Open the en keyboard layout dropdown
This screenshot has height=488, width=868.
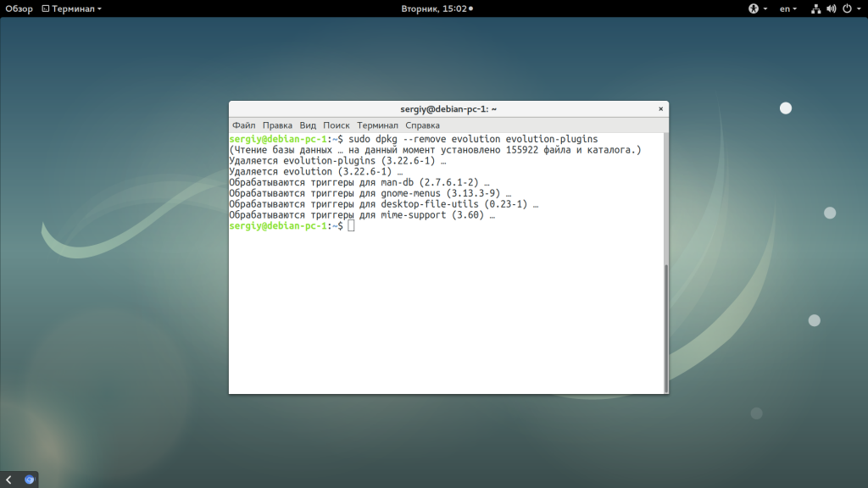coord(788,8)
